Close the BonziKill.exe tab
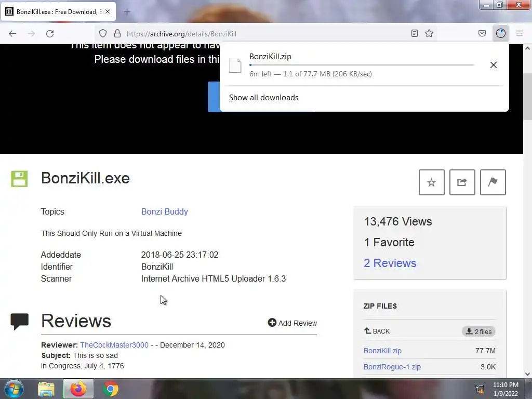The height and width of the screenshot is (399, 532). (108, 11)
